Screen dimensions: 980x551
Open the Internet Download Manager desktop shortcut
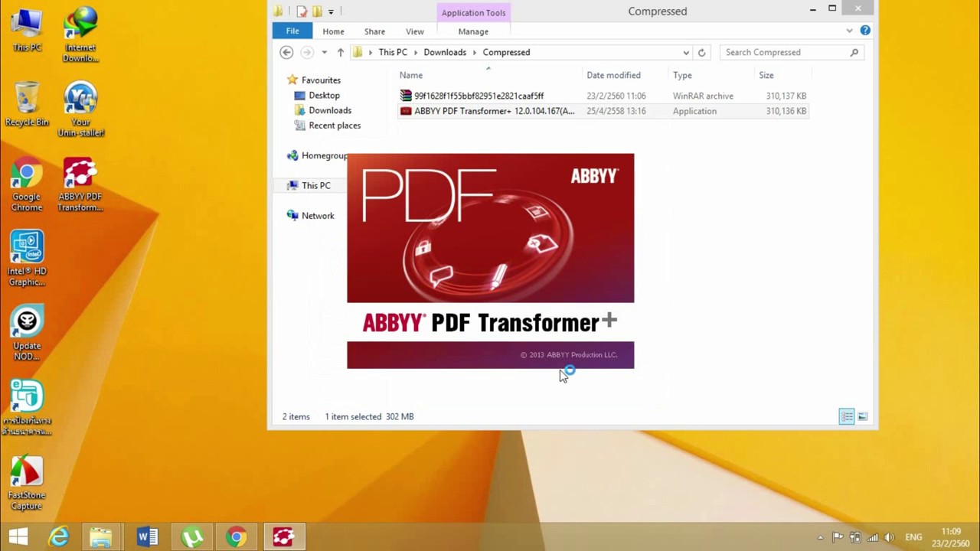pos(80,35)
